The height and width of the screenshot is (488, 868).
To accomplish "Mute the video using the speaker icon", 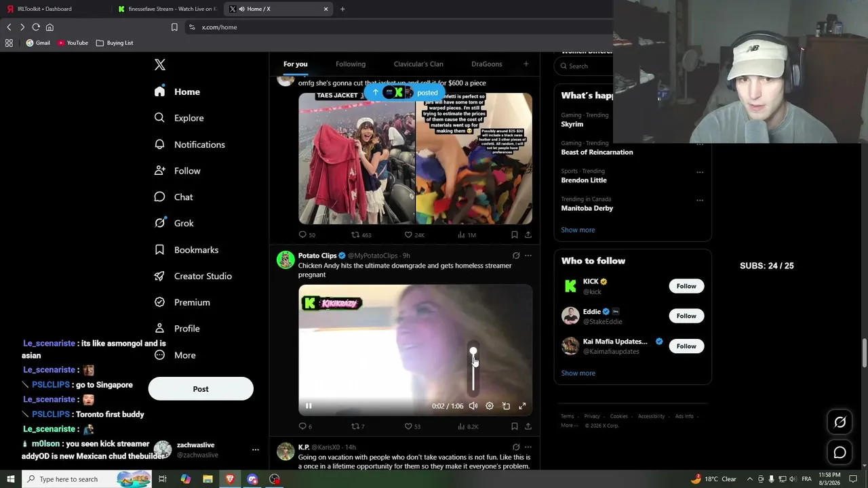I will [x=473, y=406].
